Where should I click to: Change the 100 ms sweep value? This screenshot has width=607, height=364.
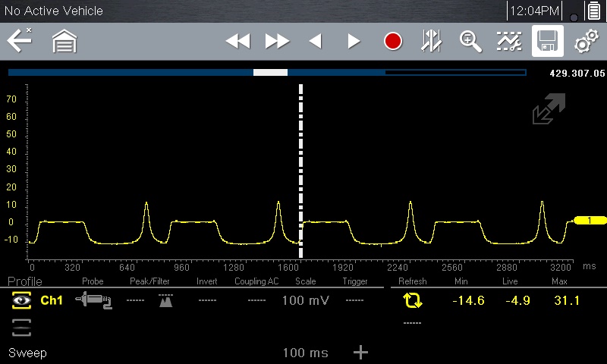pyautogui.click(x=306, y=353)
